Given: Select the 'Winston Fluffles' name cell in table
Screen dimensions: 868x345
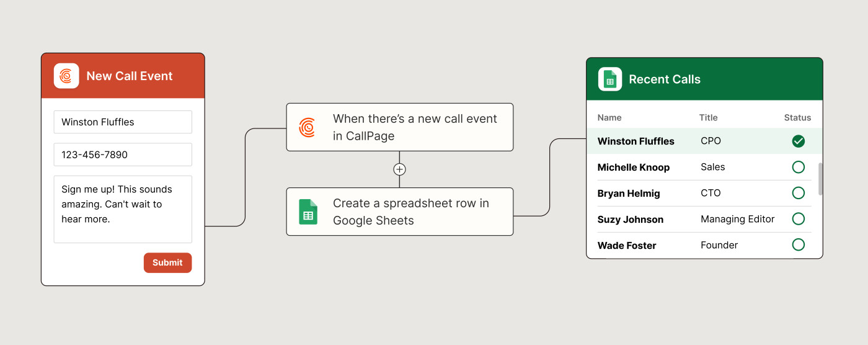Looking at the screenshot, I should [635, 141].
